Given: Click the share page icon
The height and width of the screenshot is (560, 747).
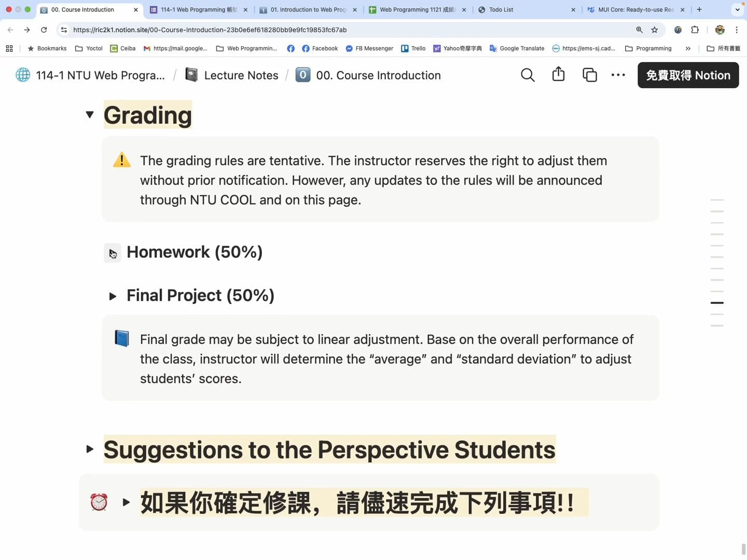Looking at the screenshot, I should point(558,75).
